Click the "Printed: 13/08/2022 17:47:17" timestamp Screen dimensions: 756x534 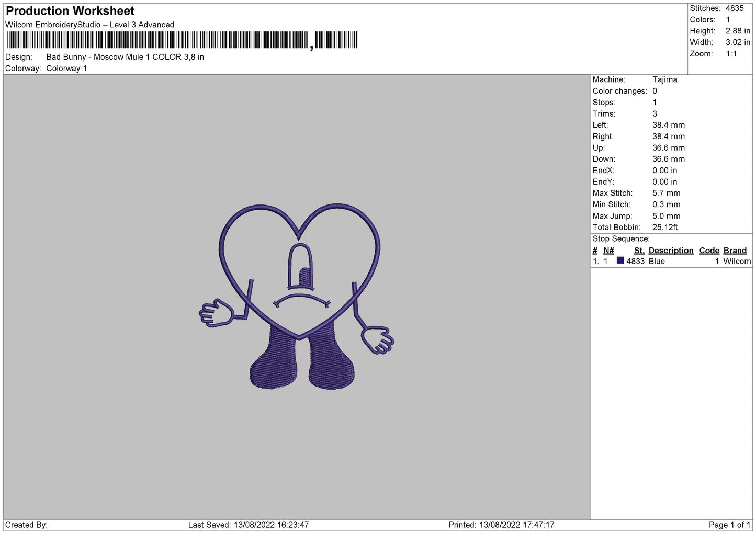(501, 525)
